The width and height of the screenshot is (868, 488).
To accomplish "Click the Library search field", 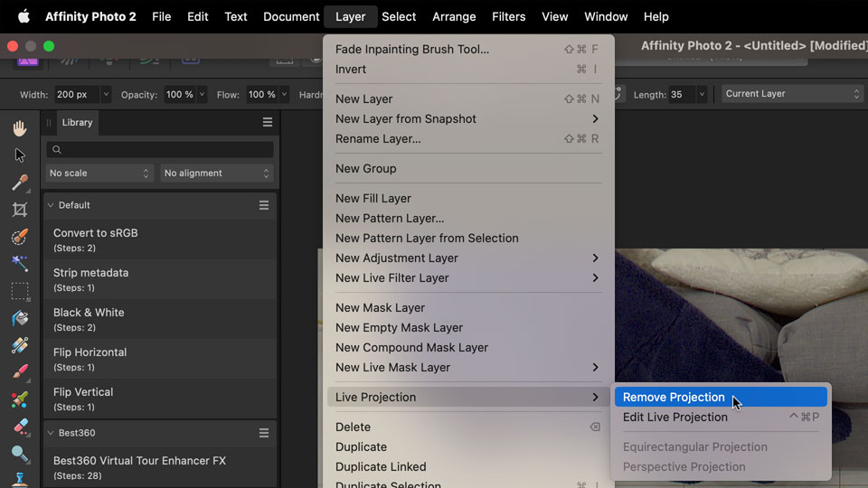I will pyautogui.click(x=160, y=149).
